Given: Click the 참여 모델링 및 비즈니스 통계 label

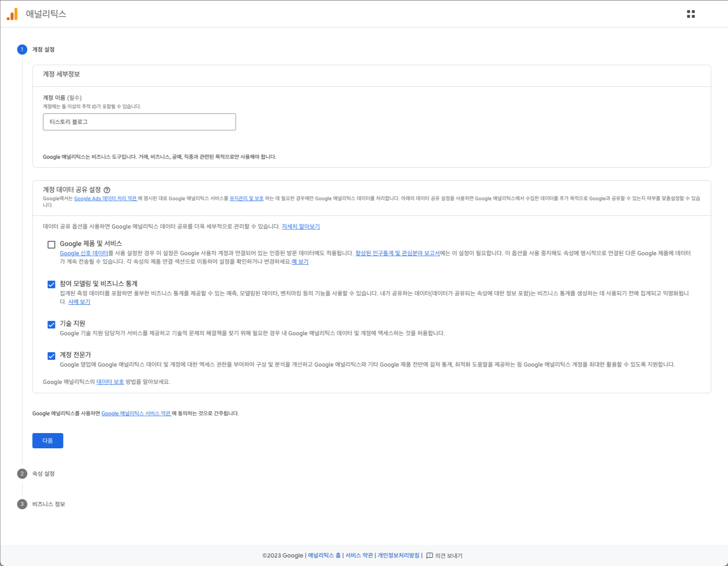Looking at the screenshot, I should tap(99, 284).
